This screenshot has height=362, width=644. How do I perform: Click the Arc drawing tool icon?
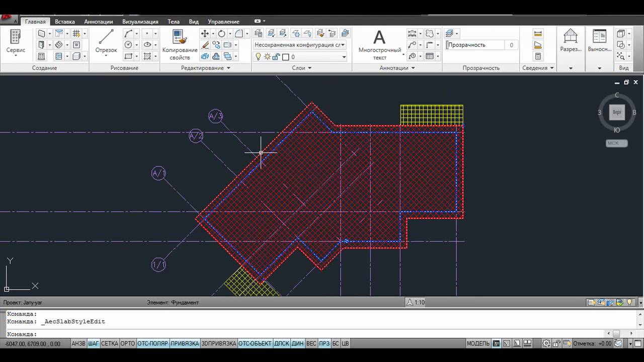[x=128, y=34]
